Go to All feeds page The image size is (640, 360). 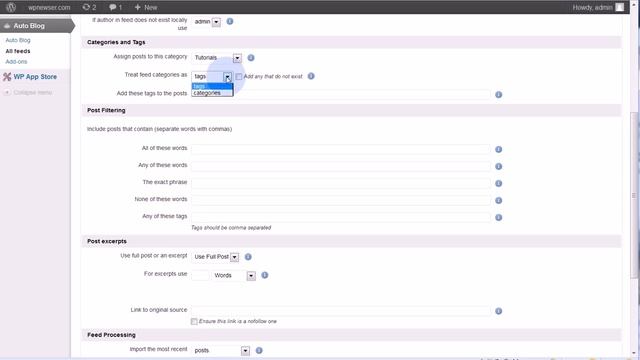[18, 51]
